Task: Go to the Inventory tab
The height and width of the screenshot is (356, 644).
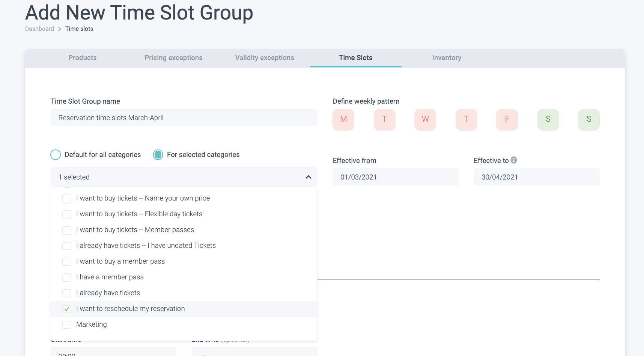Action: pos(447,58)
